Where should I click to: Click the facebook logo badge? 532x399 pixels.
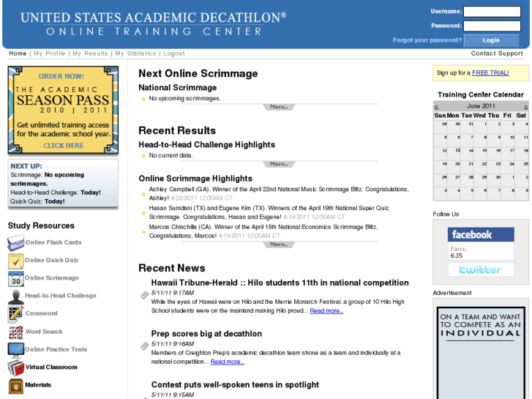click(481, 234)
